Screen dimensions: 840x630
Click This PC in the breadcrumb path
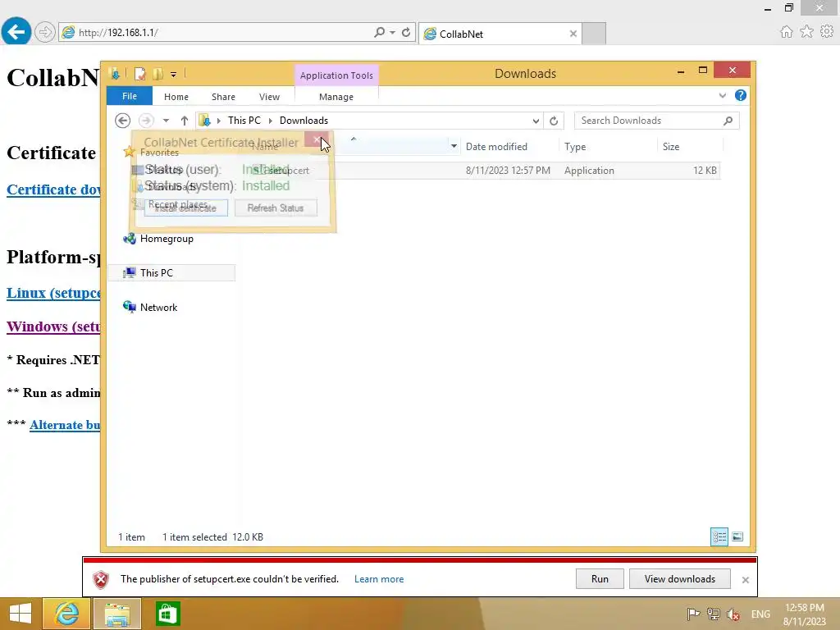coord(244,121)
